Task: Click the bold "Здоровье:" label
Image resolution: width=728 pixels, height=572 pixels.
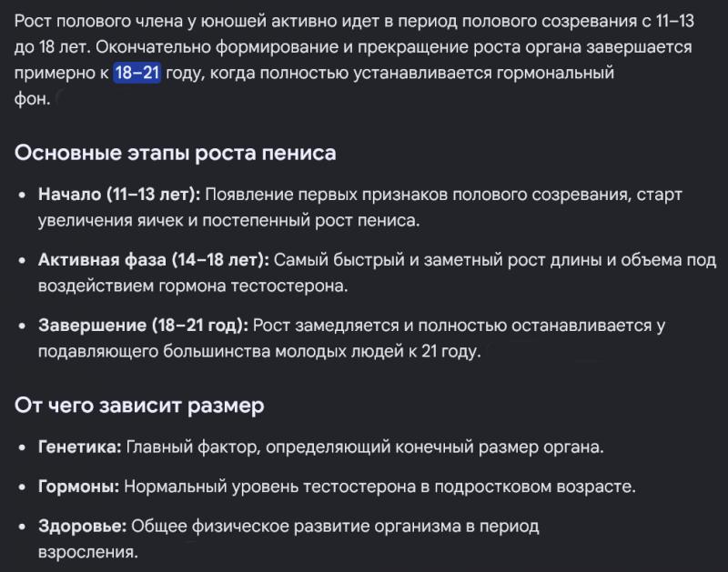Action: (x=83, y=526)
